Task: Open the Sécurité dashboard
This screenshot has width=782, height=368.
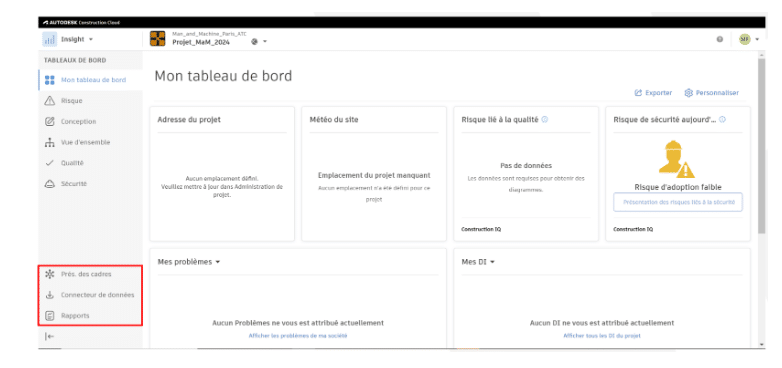Action: pos(90,184)
